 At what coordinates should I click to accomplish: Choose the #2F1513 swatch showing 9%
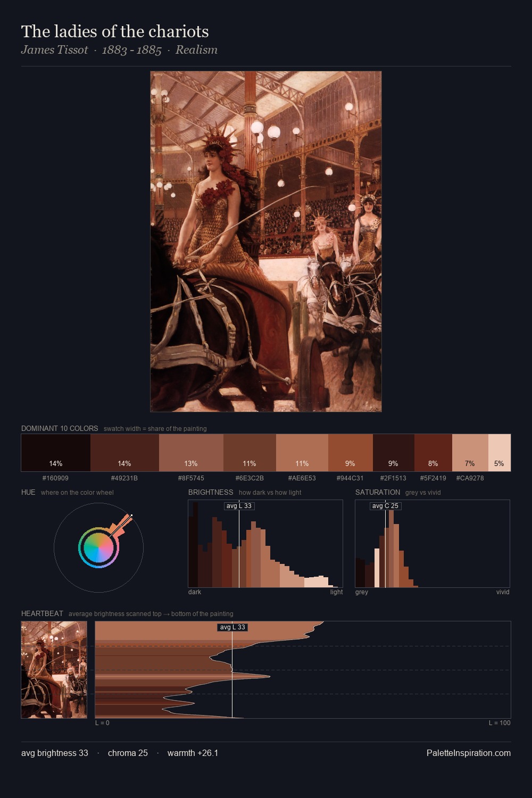click(394, 453)
